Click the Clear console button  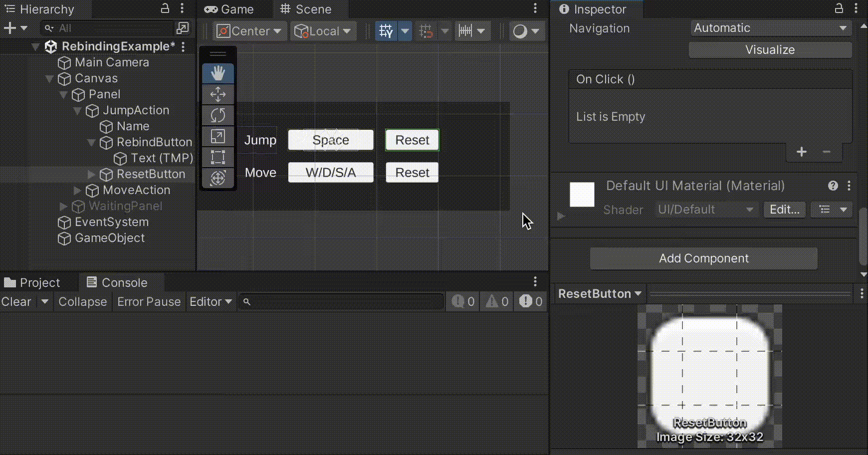(16, 302)
